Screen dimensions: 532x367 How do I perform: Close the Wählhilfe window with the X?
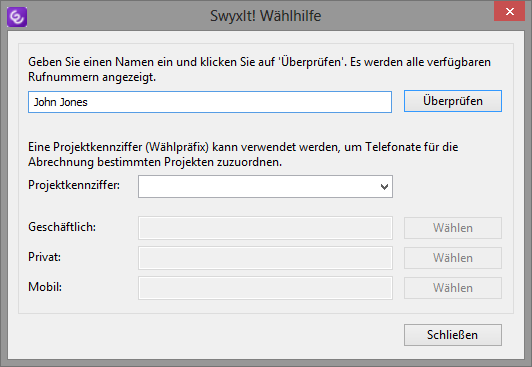pos(510,12)
